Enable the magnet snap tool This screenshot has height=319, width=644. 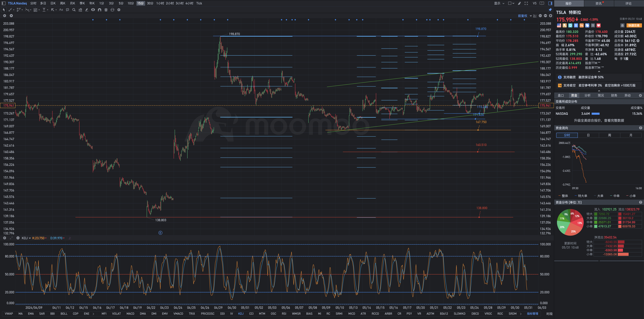coord(99,10)
